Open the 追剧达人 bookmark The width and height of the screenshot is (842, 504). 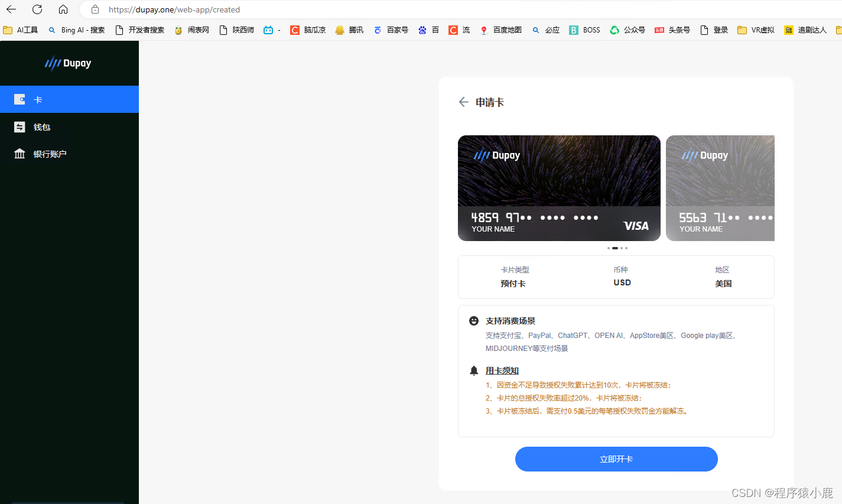point(805,30)
